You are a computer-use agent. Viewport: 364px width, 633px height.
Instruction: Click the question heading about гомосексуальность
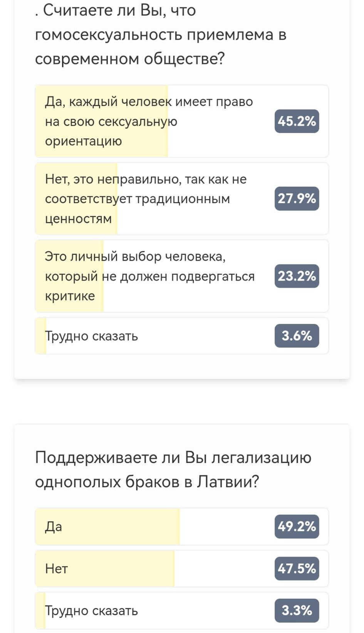pyautogui.click(x=161, y=34)
